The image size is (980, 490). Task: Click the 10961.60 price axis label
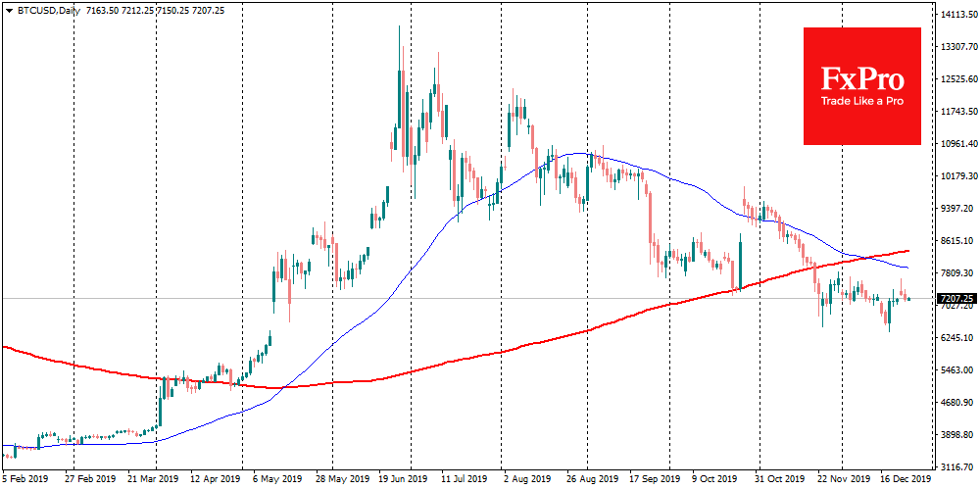tap(957, 144)
